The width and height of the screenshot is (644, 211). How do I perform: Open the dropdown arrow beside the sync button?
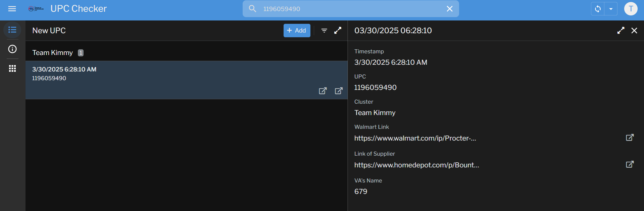[611, 9]
